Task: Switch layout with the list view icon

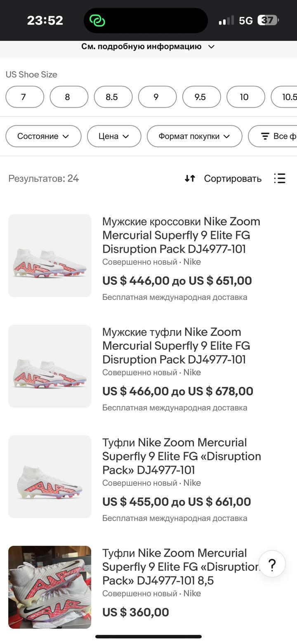Action: coord(280,178)
